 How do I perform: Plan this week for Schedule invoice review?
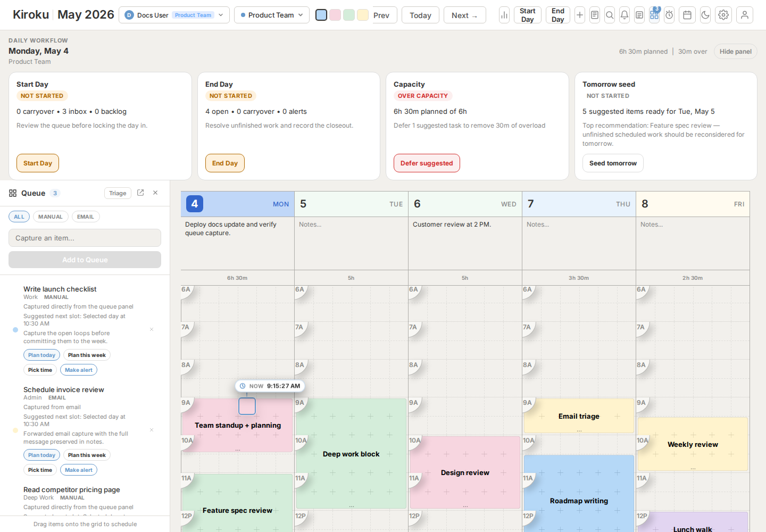click(x=87, y=455)
